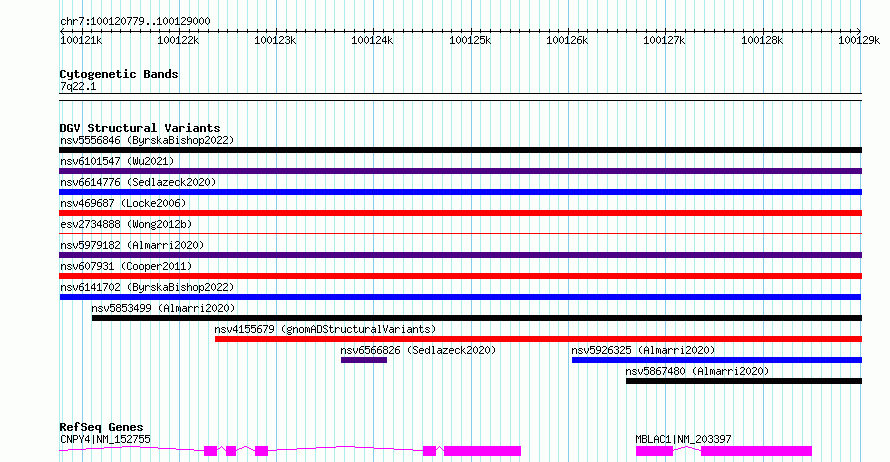
Task: Click the red nsv469687 variant bar
Action: [x=460, y=213]
